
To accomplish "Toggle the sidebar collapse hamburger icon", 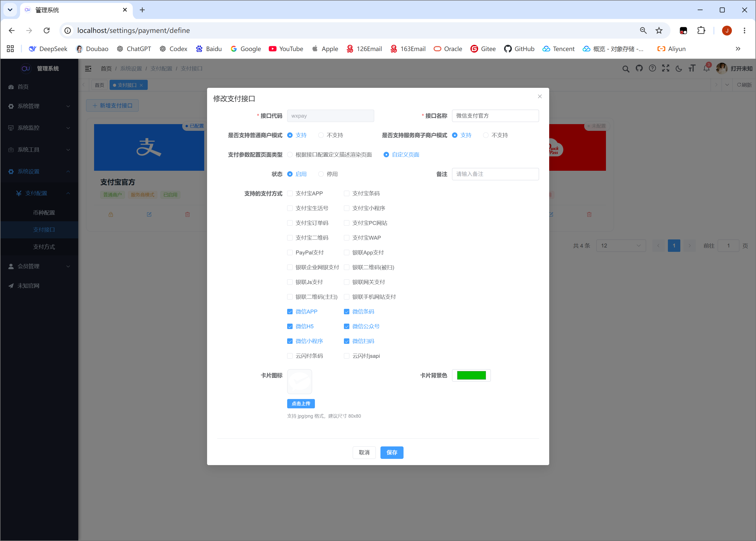I will (x=88, y=69).
